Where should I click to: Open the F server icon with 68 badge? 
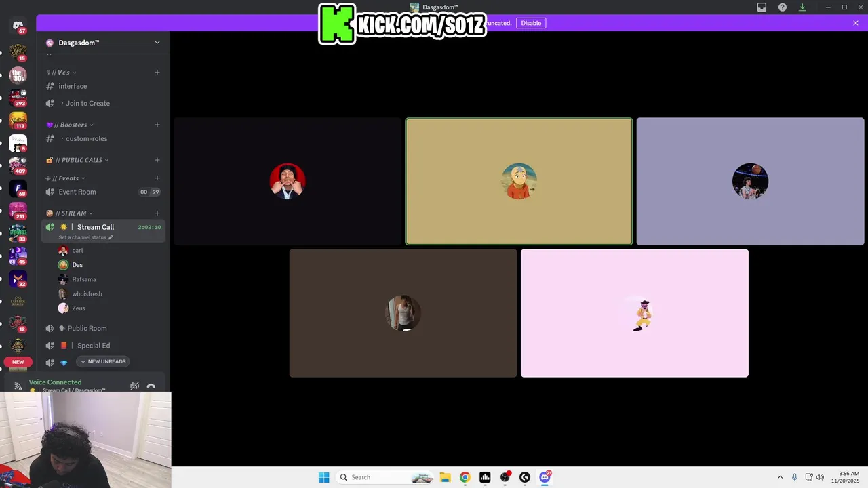click(x=18, y=189)
